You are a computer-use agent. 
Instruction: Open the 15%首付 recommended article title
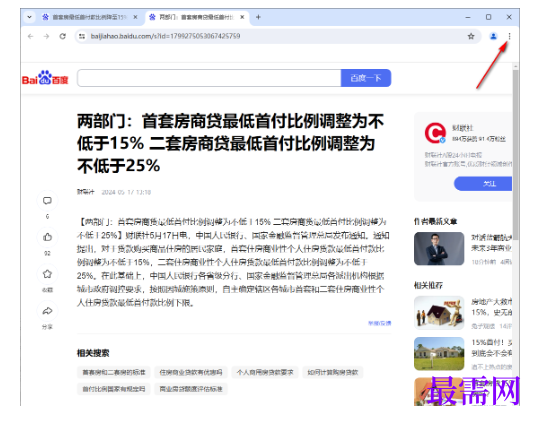pyautogui.click(x=492, y=347)
